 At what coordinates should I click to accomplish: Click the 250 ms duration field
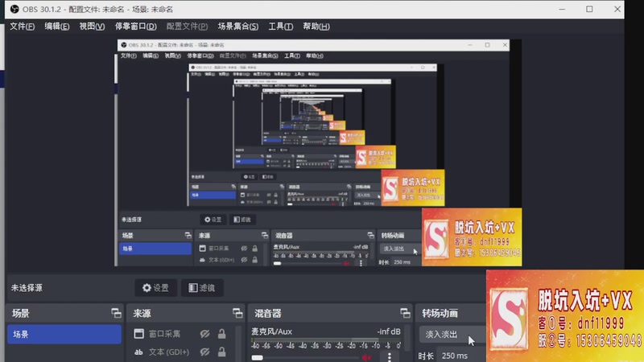pyautogui.click(x=461, y=356)
